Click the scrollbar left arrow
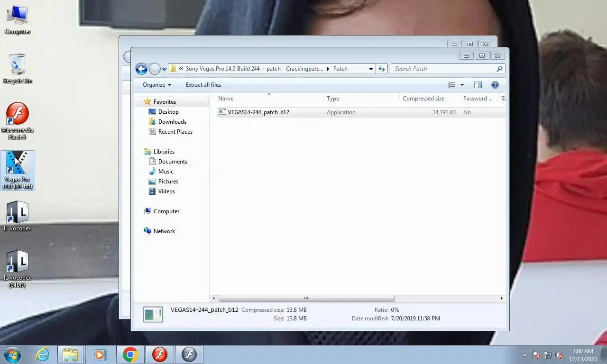This screenshot has height=364, width=607. (x=214, y=298)
